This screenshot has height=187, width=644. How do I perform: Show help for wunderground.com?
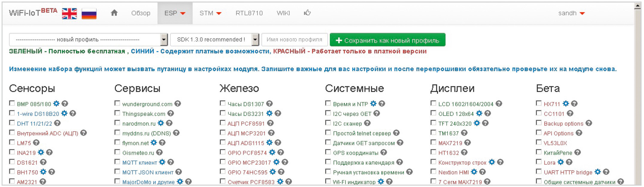[x=178, y=104]
